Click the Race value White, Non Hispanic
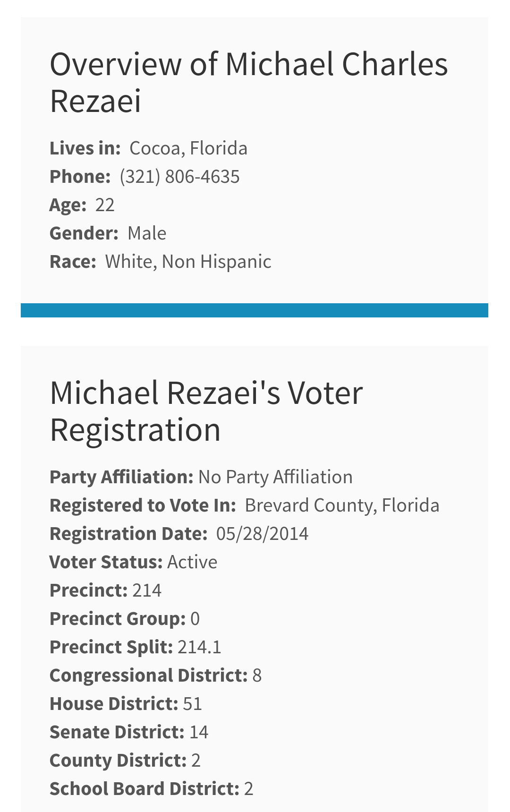Viewport: 510px width, 812px height. point(188,261)
